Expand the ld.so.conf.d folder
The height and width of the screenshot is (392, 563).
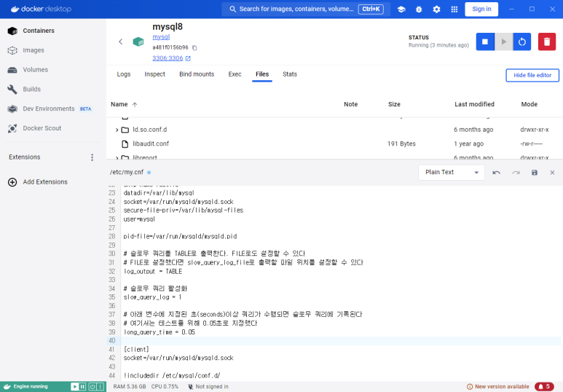coord(117,130)
